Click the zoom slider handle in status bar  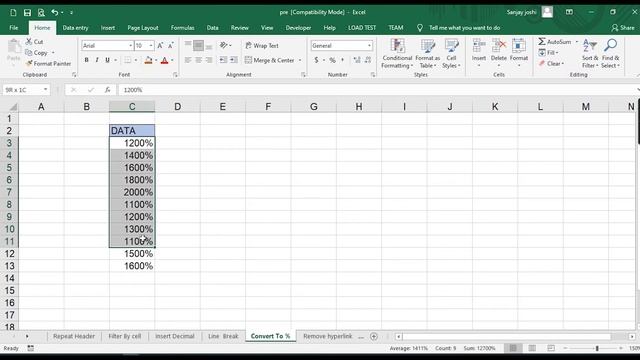tap(597, 348)
